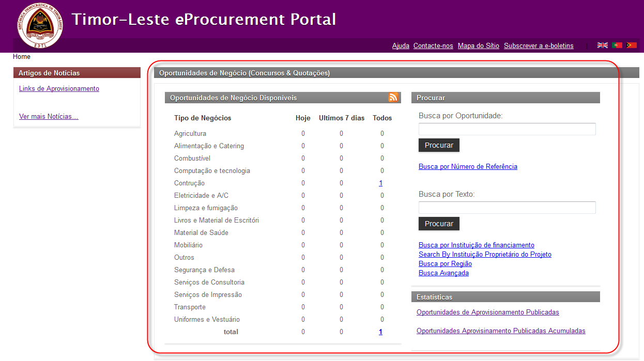Click the RDTL national emblem logo
Viewport: 644px width, 361px height.
40,25
